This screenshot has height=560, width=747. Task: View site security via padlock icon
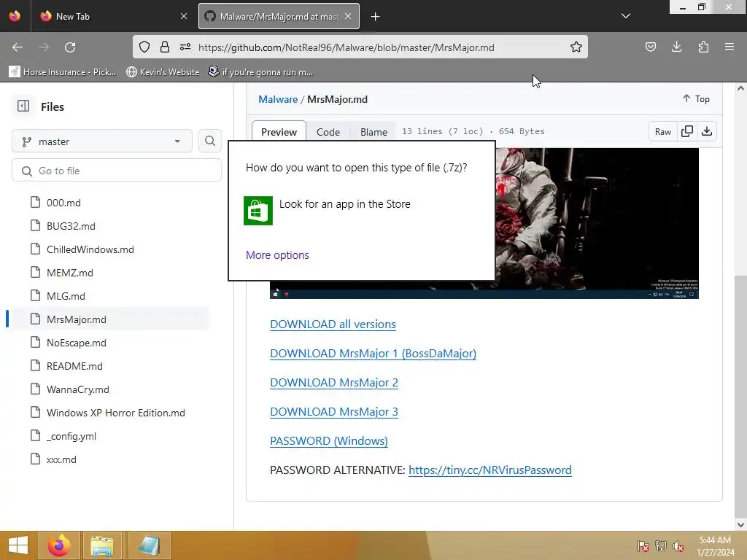(165, 47)
